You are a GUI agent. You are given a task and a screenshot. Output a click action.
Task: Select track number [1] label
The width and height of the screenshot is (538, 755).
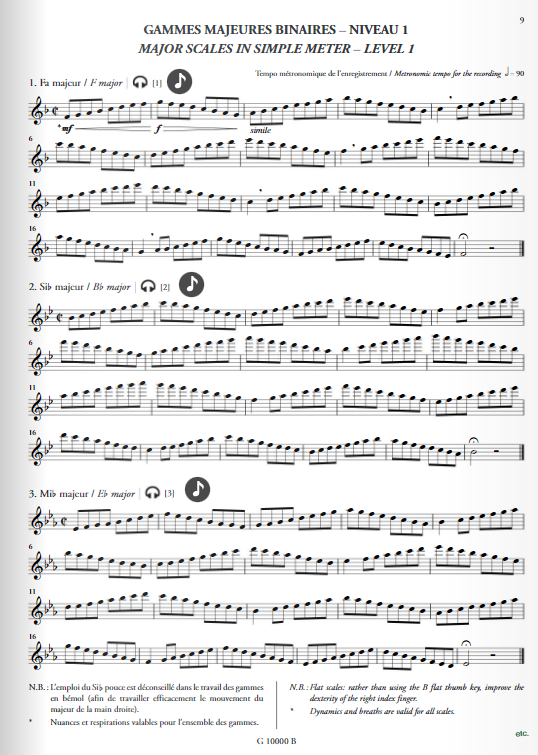(157, 83)
